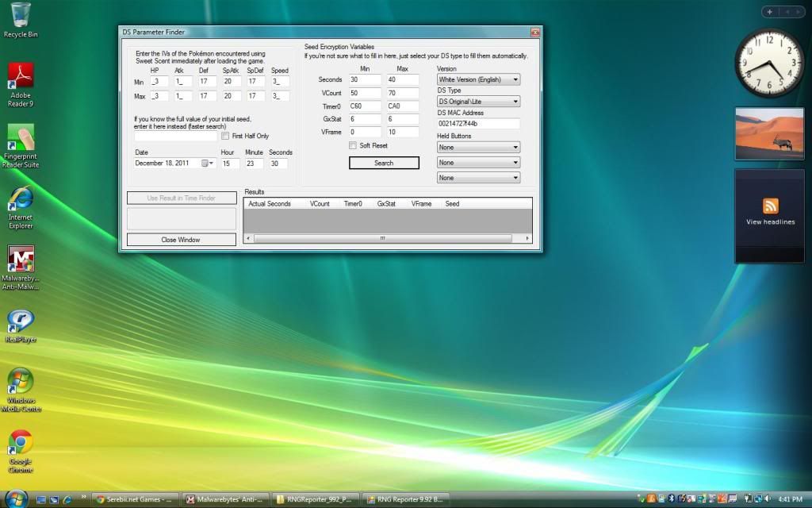
Task: Click the initial seed input field
Action: click(x=175, y=137)
